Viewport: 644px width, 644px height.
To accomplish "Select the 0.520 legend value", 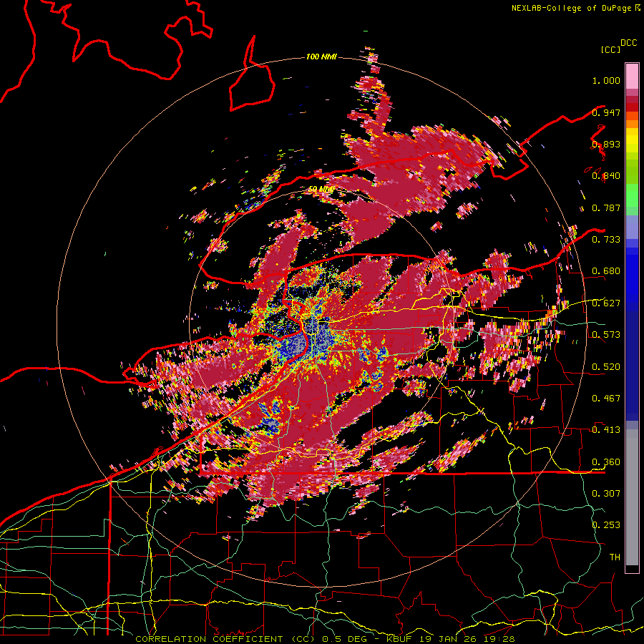I will click(x=606, y=367).
